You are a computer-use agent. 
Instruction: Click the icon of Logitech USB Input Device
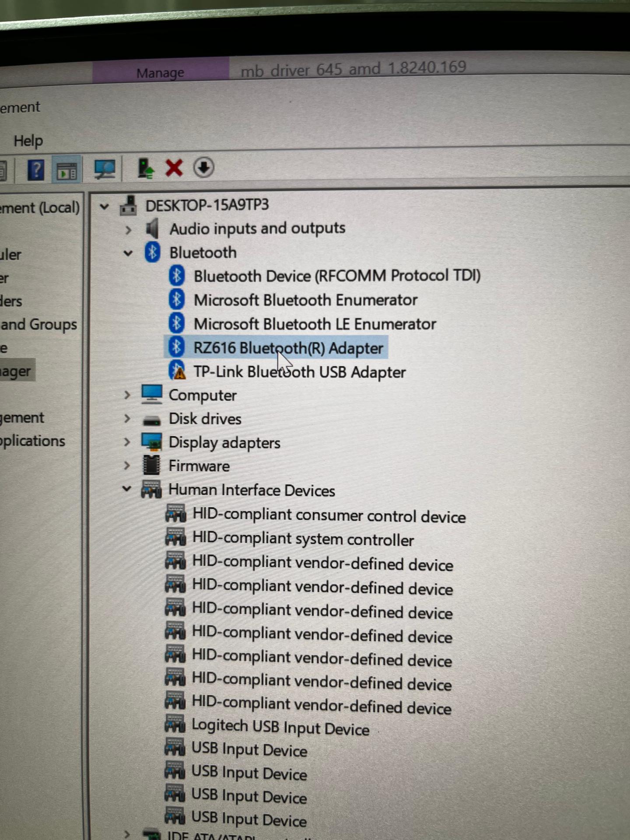(x=175, y=724)
